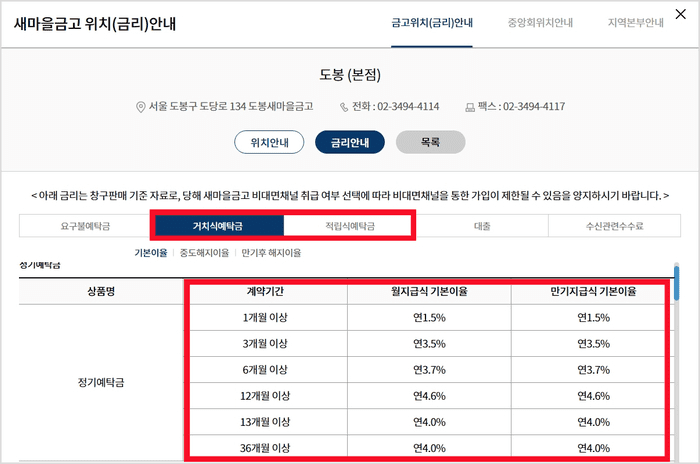Click the 계약기간 column header
The height and width of the screenshot is (464, 700).
(x=265, y=291)
